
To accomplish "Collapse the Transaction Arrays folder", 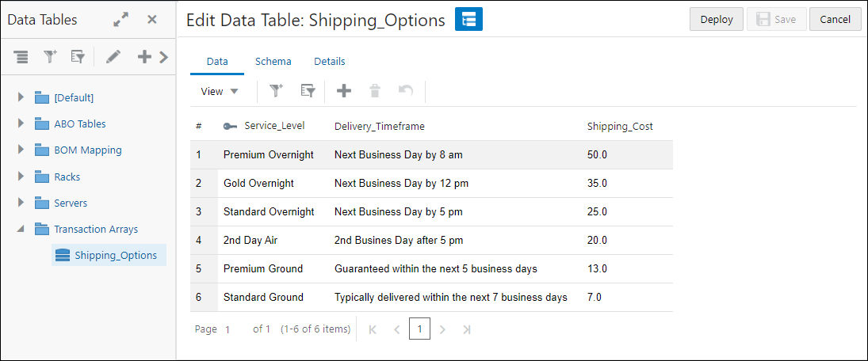I will [x=21, y=228].
